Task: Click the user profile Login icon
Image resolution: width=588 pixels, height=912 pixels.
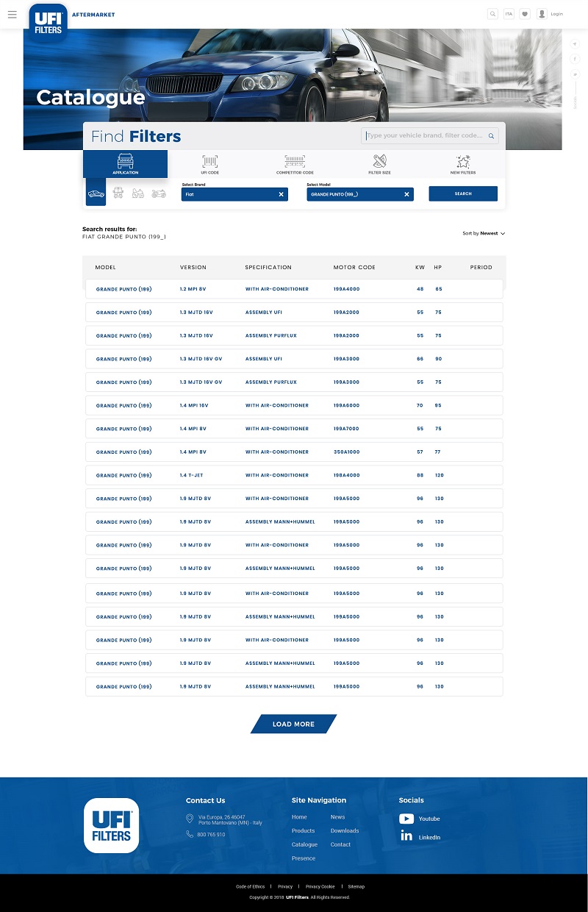Action: (x=542, y=14)
